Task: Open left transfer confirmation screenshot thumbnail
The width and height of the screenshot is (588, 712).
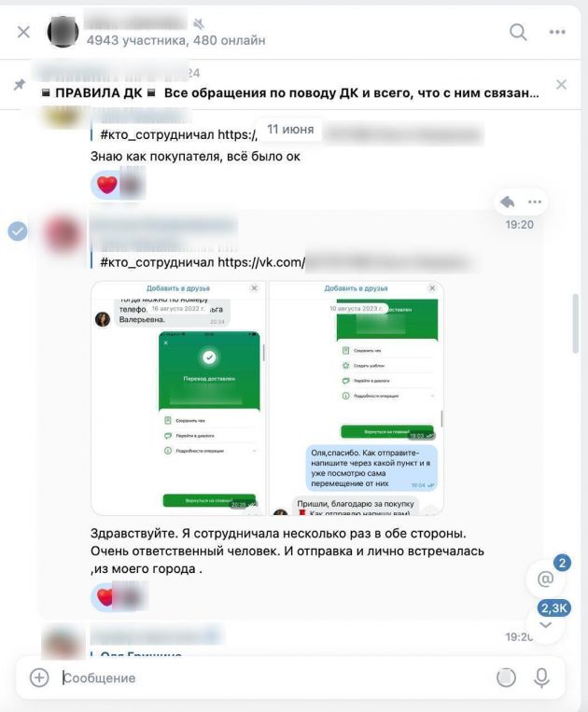Action: 178,398
